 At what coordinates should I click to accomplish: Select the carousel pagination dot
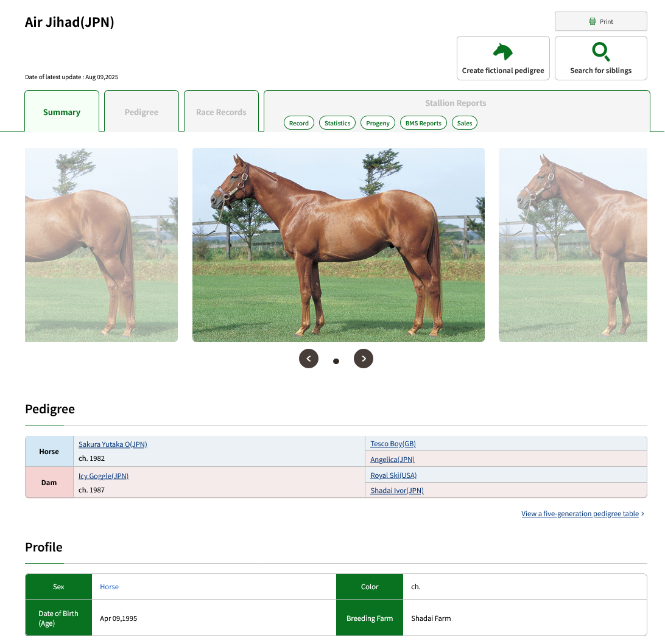pos(336,361)
